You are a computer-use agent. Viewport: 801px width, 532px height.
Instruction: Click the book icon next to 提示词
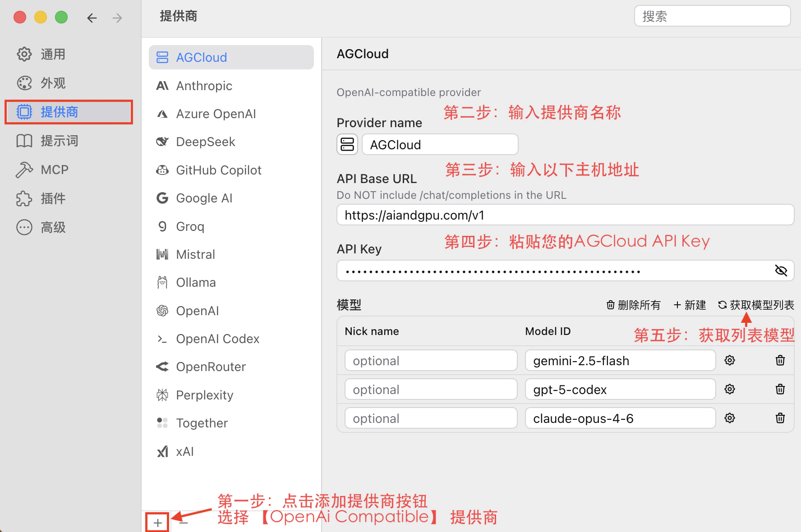(24, 141)
